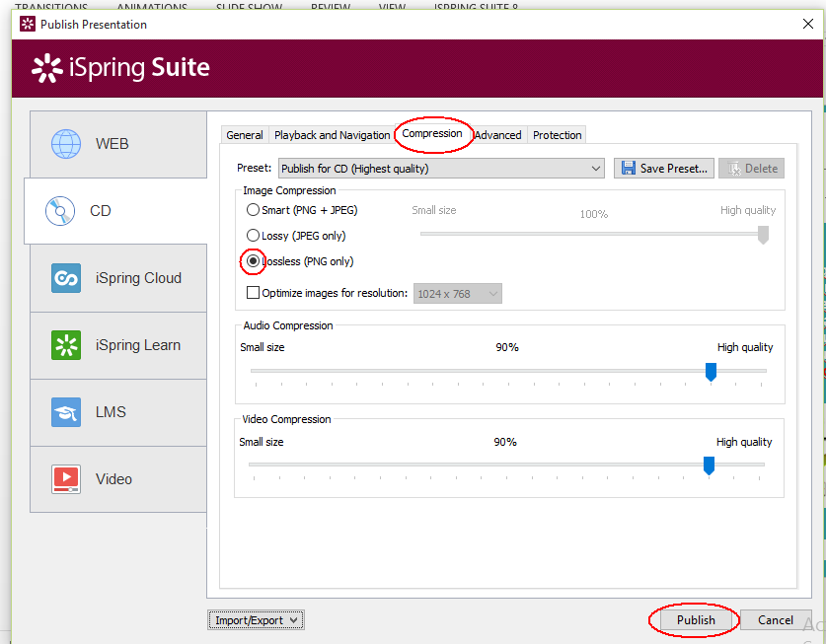Select the WEB globe icon

tap(66, 144)
